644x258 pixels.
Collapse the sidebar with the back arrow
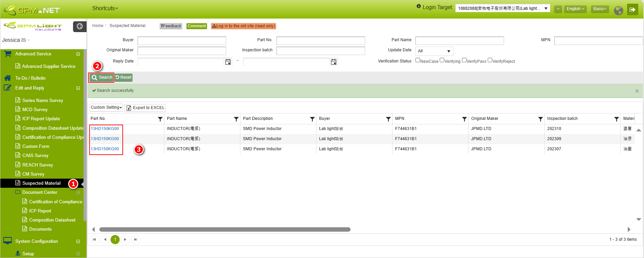[80, 26]
